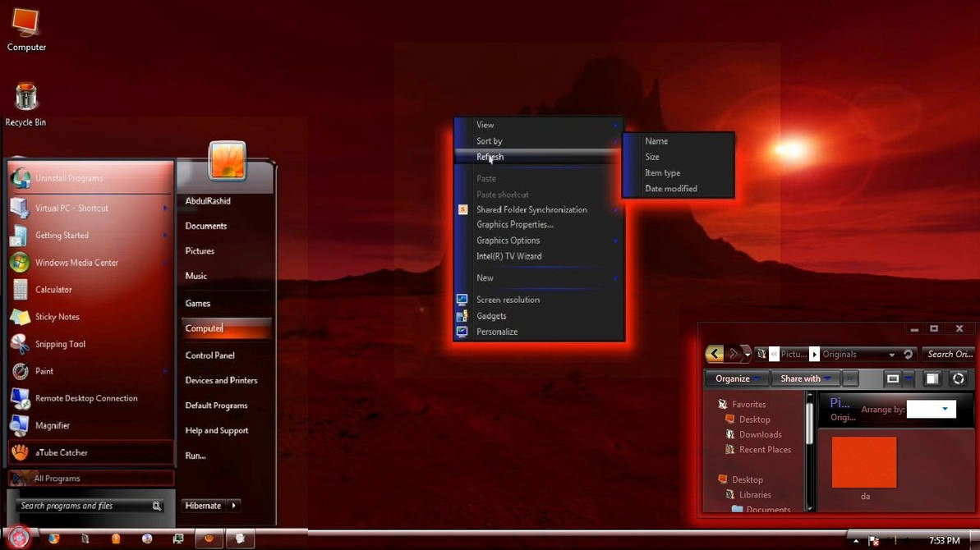Open Change your view dropdown arrow
This screenshot has width=980, height=550.
(x=909, y=378)
